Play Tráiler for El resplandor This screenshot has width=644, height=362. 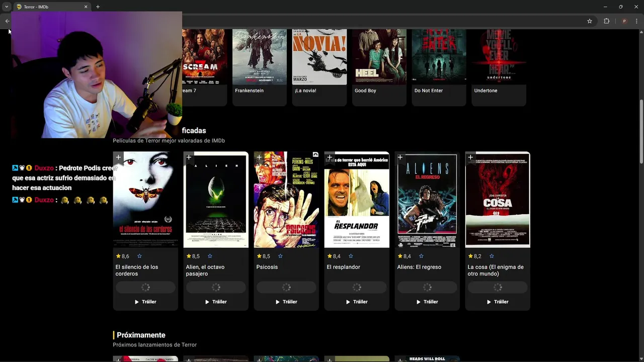coord(357,302)
